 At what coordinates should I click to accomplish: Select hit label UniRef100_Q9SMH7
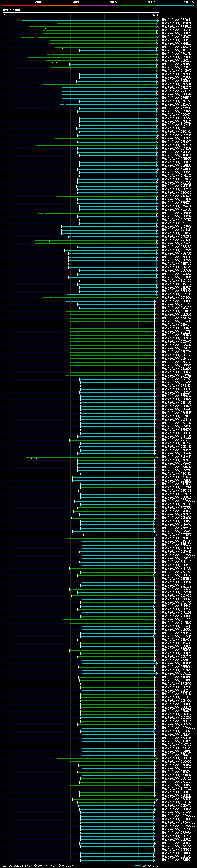coord(176,57)
